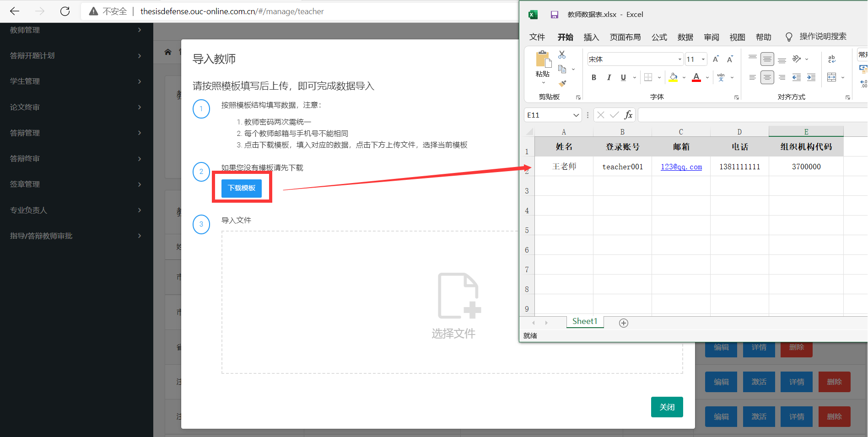Click the 下载模板 download template button
The image size is (868, 437).
[x=242, y=188]
